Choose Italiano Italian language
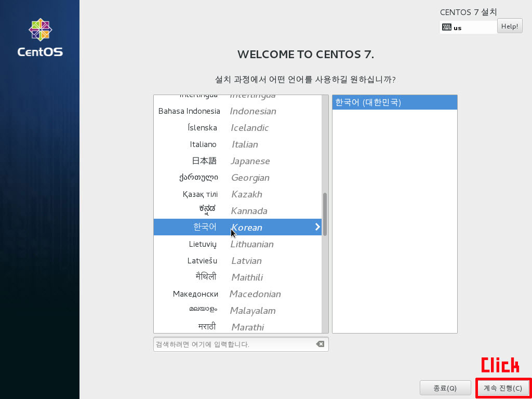Image resolution: width=532 pixels, height=399 pixels. point(237,144)
